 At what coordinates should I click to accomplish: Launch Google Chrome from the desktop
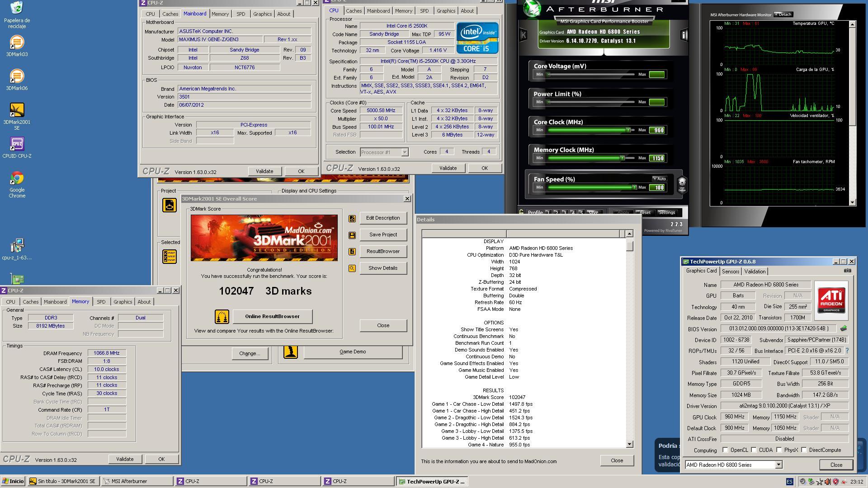[17, 184]
